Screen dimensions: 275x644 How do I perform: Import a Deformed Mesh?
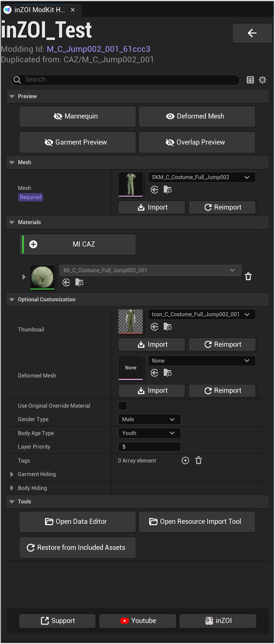coord(152,390)
